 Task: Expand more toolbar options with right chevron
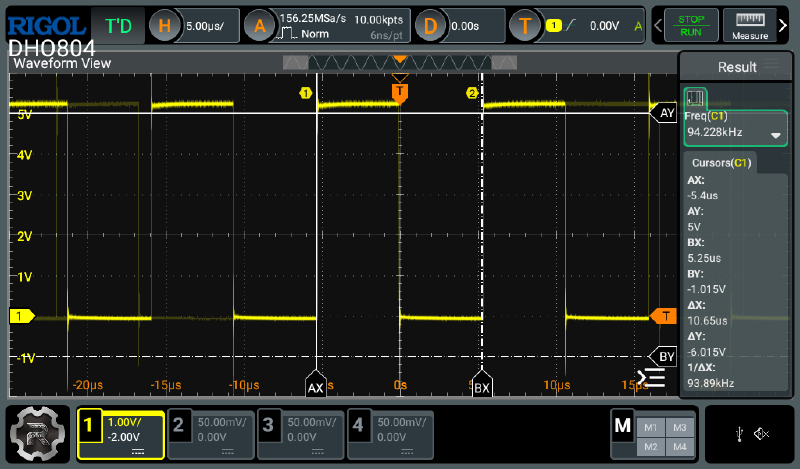tap(783, 26)
